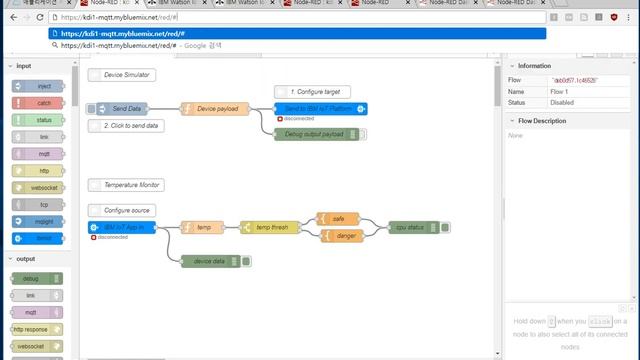Select the Send Data inject node
This screenshot has width=640, height=360.
tap(122, 109)
